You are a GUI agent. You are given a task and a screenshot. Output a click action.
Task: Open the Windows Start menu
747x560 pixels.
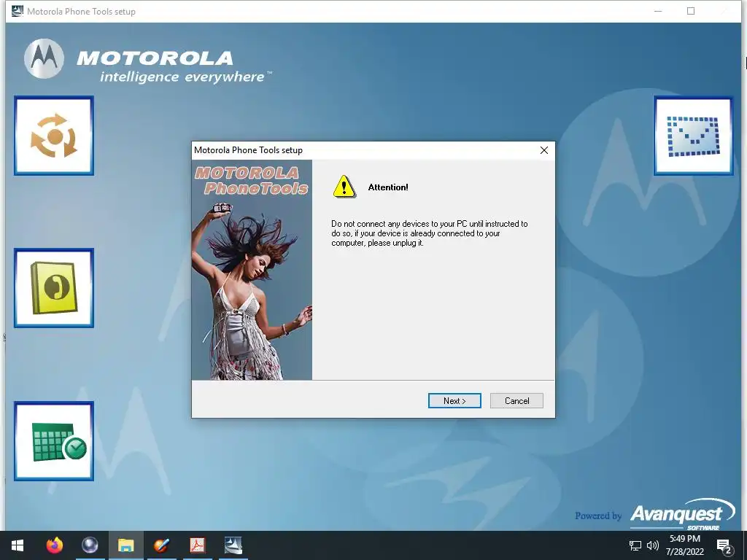pyautogui.click(x=18, y=545)
